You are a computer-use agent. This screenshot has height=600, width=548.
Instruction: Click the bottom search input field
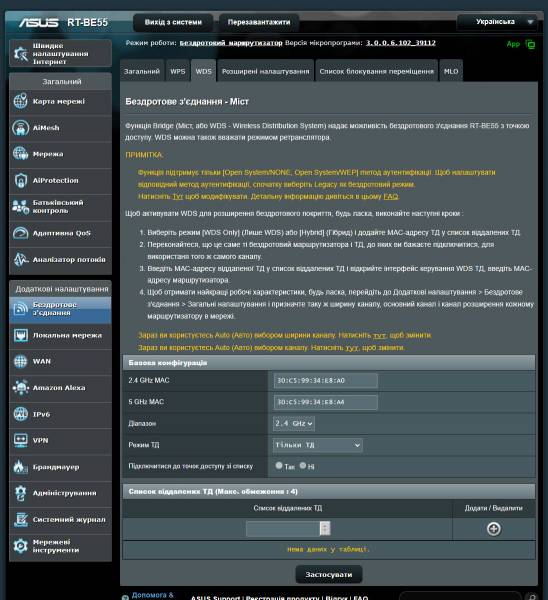point(463,597)
